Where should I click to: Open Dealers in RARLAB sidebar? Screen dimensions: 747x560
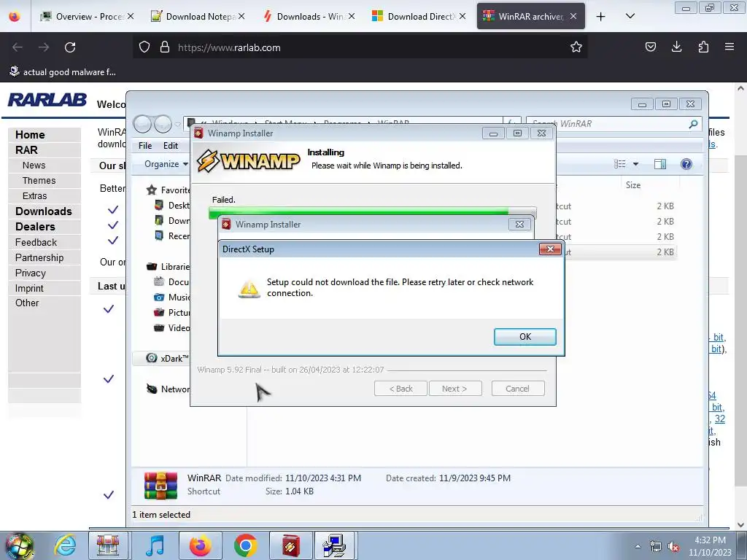pyautogui.click(x=35, y=227)
